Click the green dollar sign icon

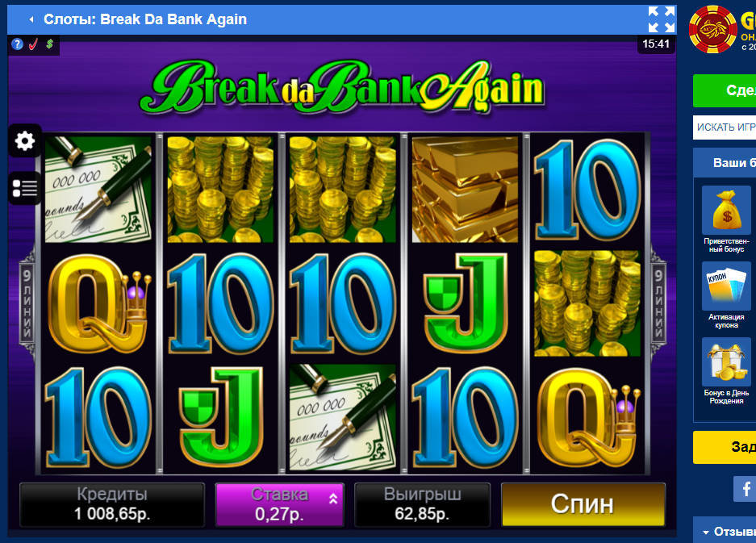tap(50, 44)
